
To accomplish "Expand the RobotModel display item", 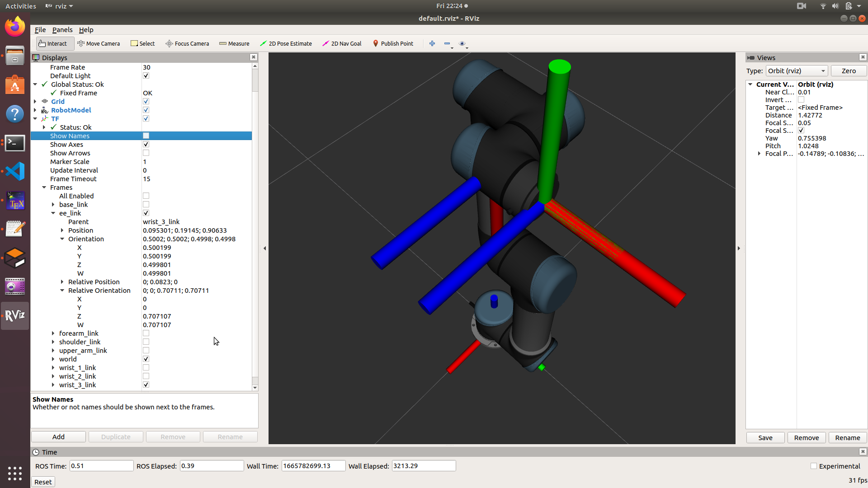I will [x=35, y=110].
